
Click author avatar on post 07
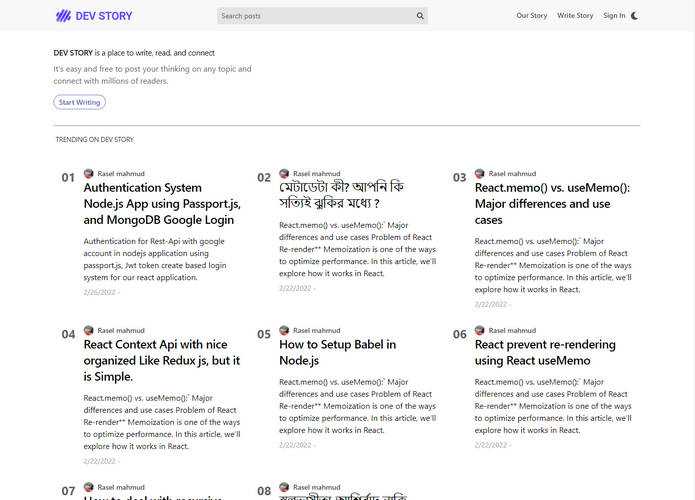[89, 487]
